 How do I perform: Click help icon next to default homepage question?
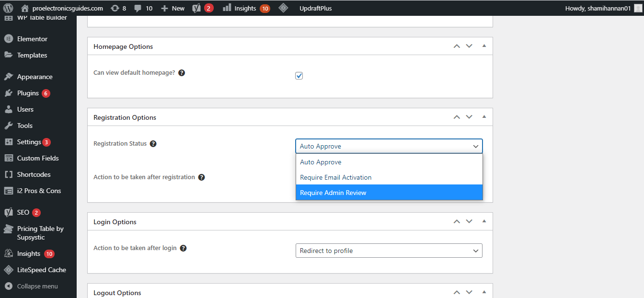(182, 73)
